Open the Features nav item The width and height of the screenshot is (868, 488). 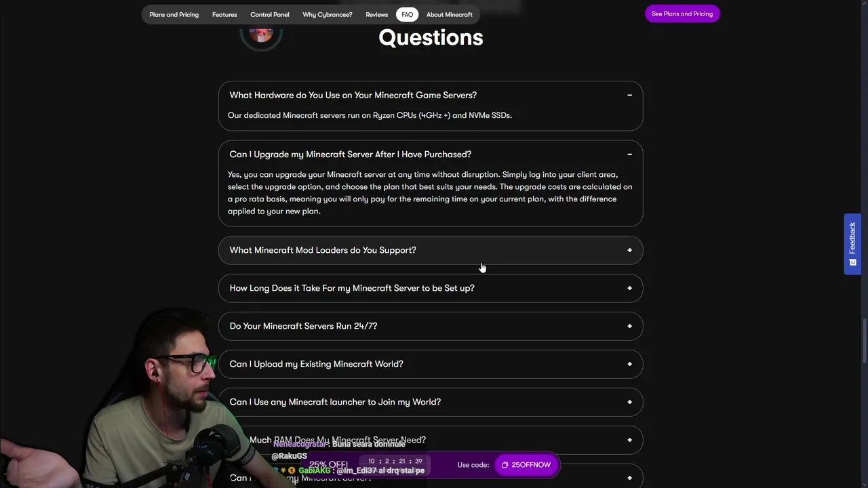224,14
